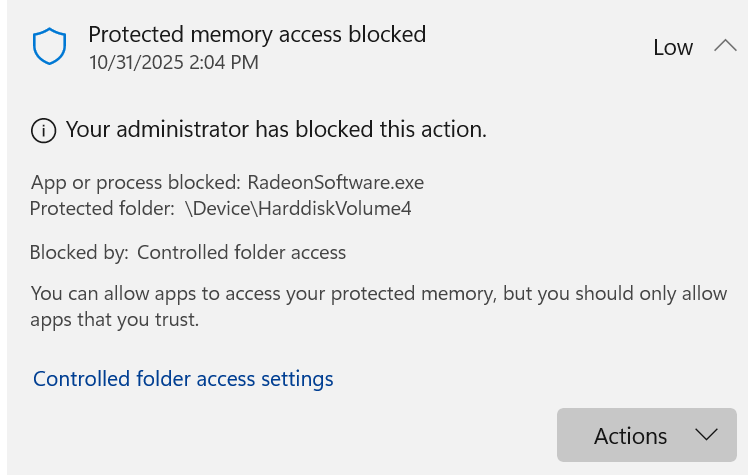Click the blue Defender shield icon
The width and height of the screenshot is (748, 475).
(49, 46)
